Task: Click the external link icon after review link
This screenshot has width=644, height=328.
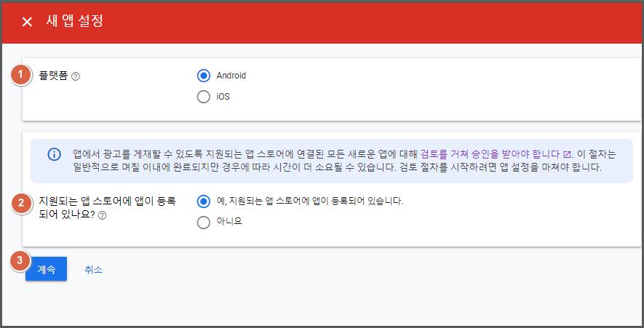Action: coord(566,155)
